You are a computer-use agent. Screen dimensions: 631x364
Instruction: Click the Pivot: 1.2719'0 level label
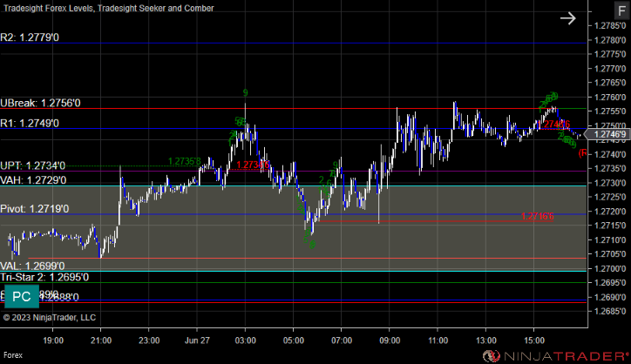point(35,209)
